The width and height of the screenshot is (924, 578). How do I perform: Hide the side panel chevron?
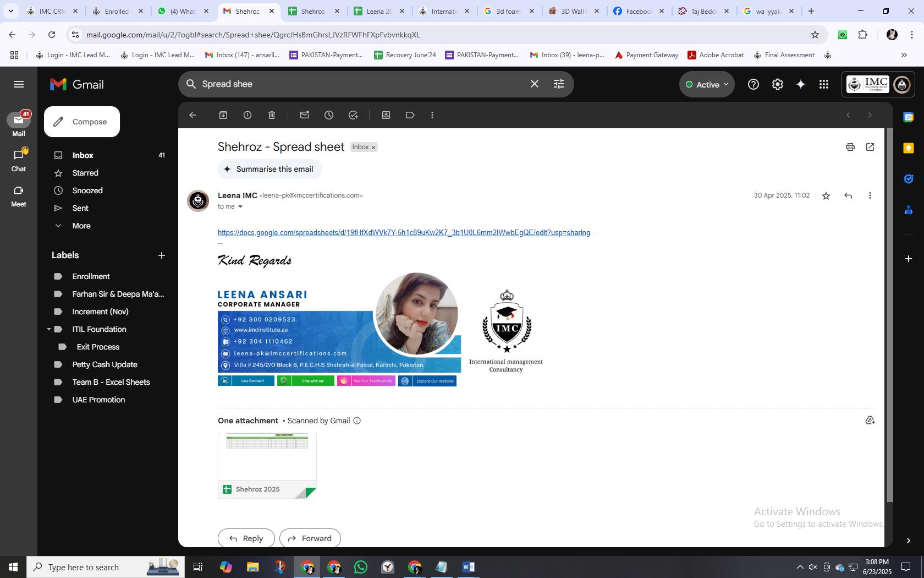pyautogui.click(x=909, y=541)
